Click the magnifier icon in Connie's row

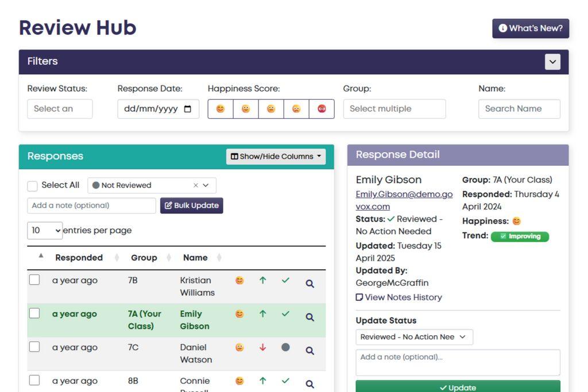(310, 384)
